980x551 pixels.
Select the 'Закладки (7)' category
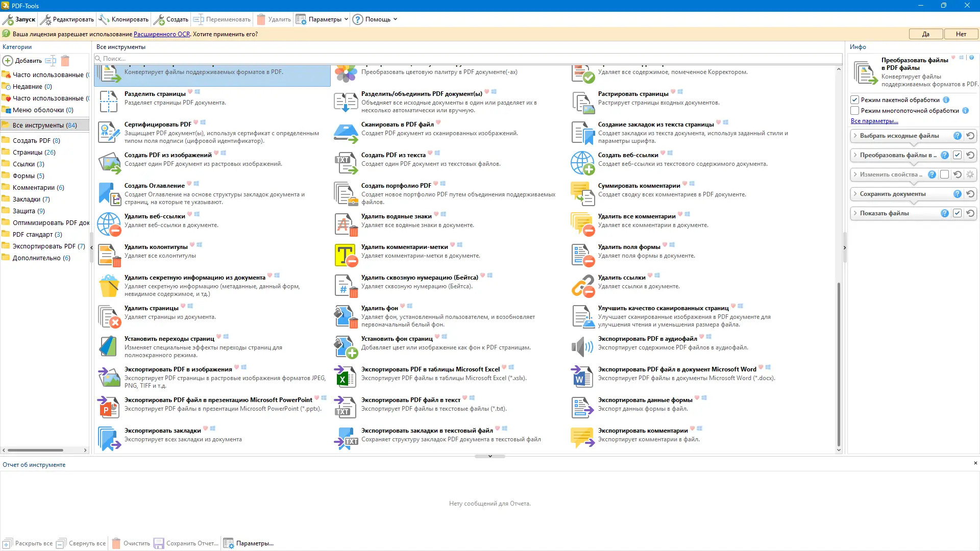(x=31, y=199)
